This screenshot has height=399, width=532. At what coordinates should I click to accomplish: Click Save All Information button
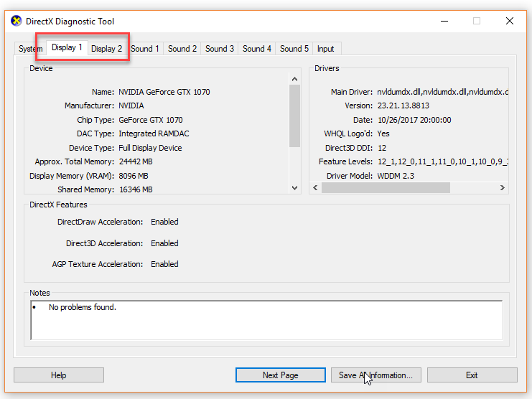click(x=376, y=375)
